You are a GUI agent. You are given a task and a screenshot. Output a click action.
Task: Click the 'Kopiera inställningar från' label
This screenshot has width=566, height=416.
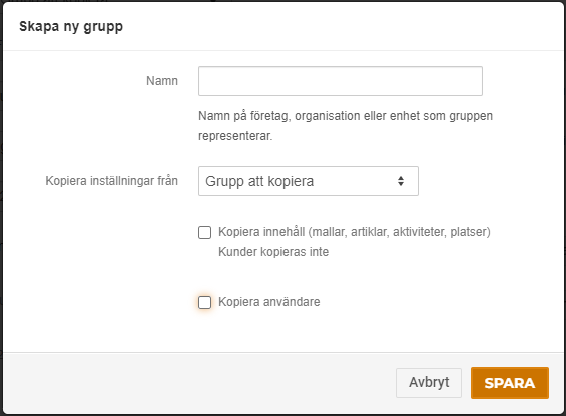coord(112,181)
